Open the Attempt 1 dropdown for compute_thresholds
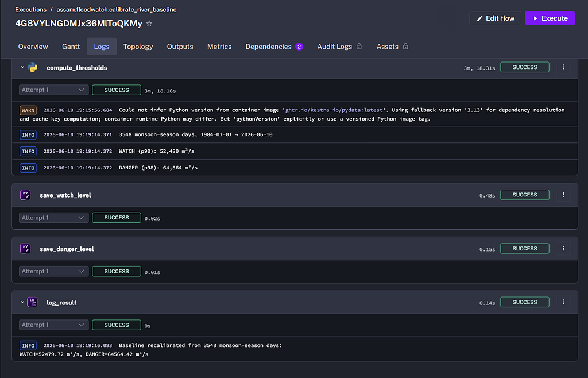The image size is (588, 378). pos(53,90)
